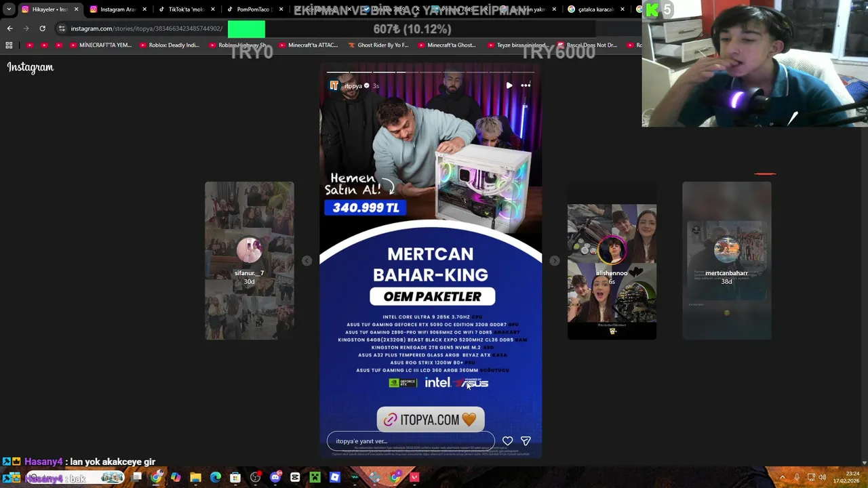Open the story's three-dot options menu
The image size is (868, 488).
[x=526, y=85]
